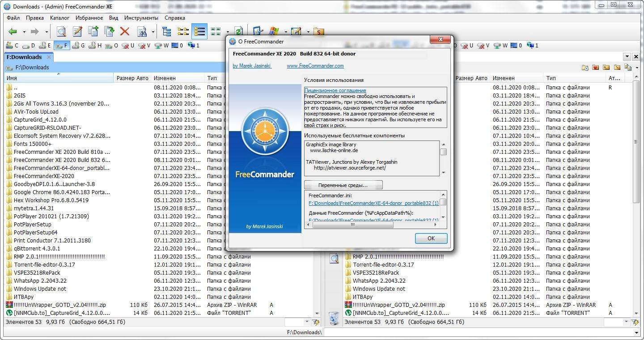The width and height of the screenshot is (644, 340).
Task: Close the F:Downloads tab with its X
Action: click(x=49, y=57)
